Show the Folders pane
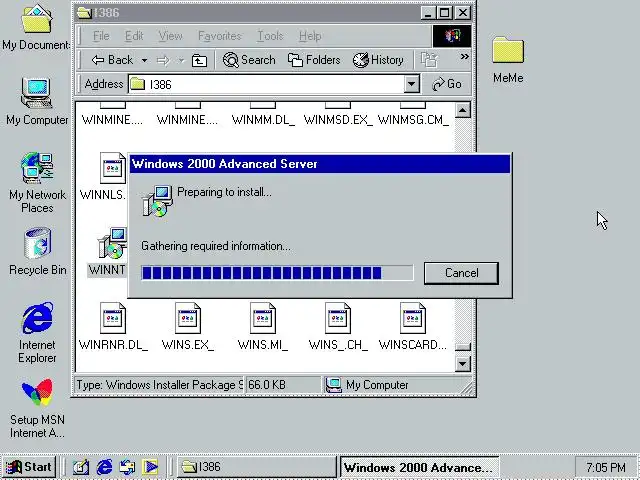The height and width of the screenshot is (480, 640). [x=314, y=60]
